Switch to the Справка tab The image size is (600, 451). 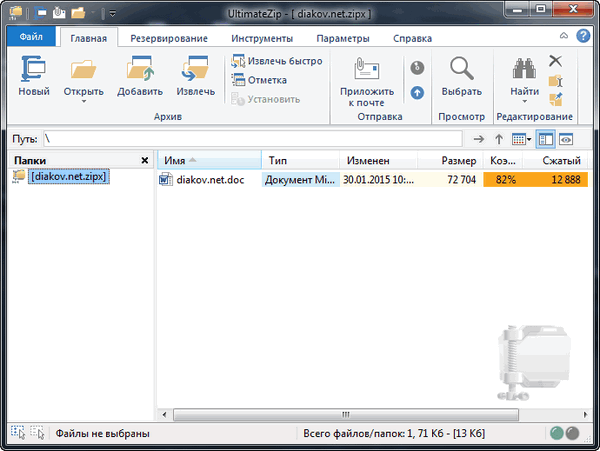[x=412, y=38]
